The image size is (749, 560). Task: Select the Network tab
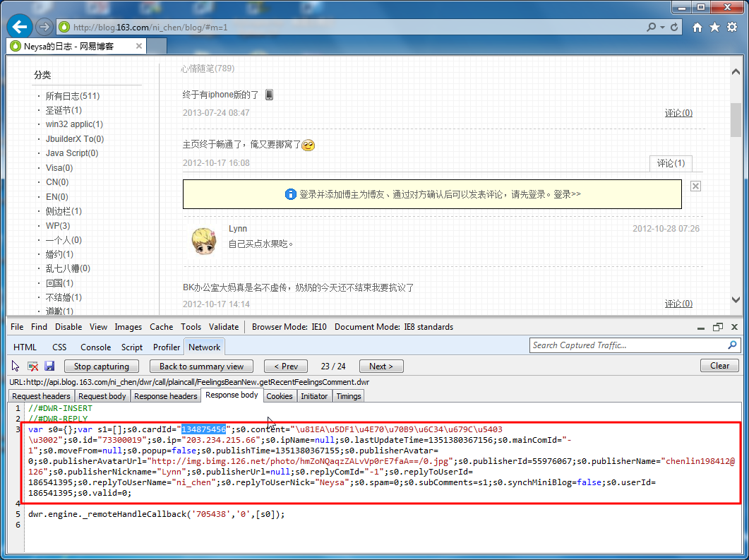point(205,347)
